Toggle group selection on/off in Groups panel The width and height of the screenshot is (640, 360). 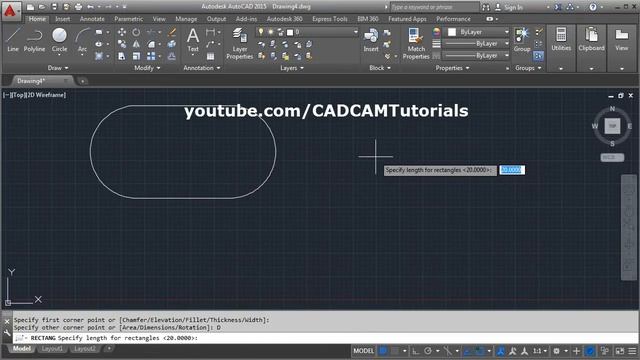[538, 56]
